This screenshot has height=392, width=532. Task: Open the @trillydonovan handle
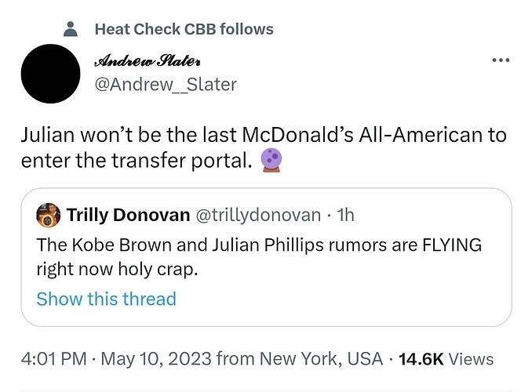258,215
